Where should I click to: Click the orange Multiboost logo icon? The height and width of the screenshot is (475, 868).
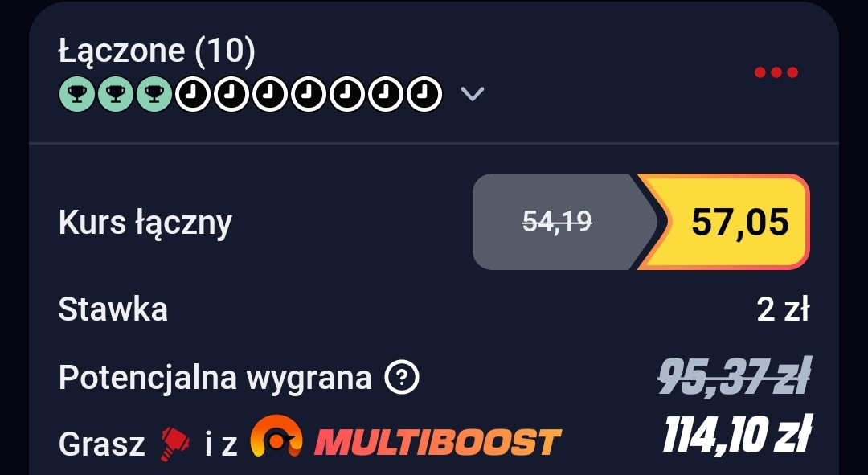pyautogui.click(x=276, y=436)
